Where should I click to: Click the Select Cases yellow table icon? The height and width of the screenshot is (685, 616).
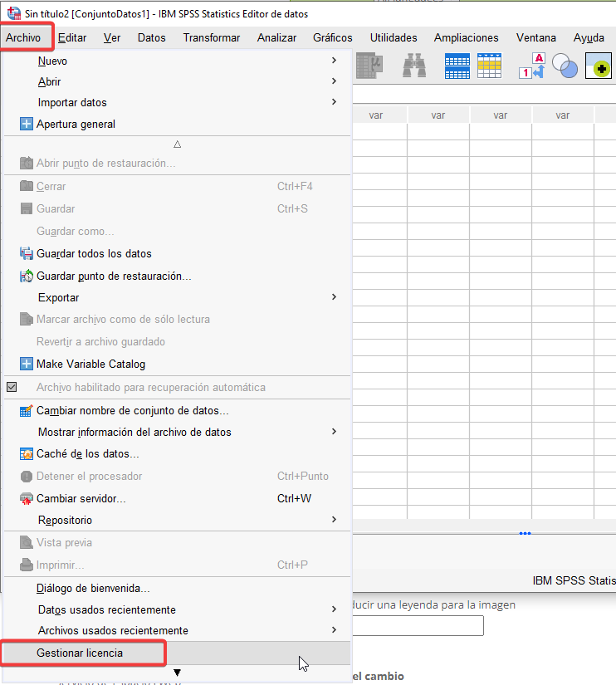(x=489, y=66)
